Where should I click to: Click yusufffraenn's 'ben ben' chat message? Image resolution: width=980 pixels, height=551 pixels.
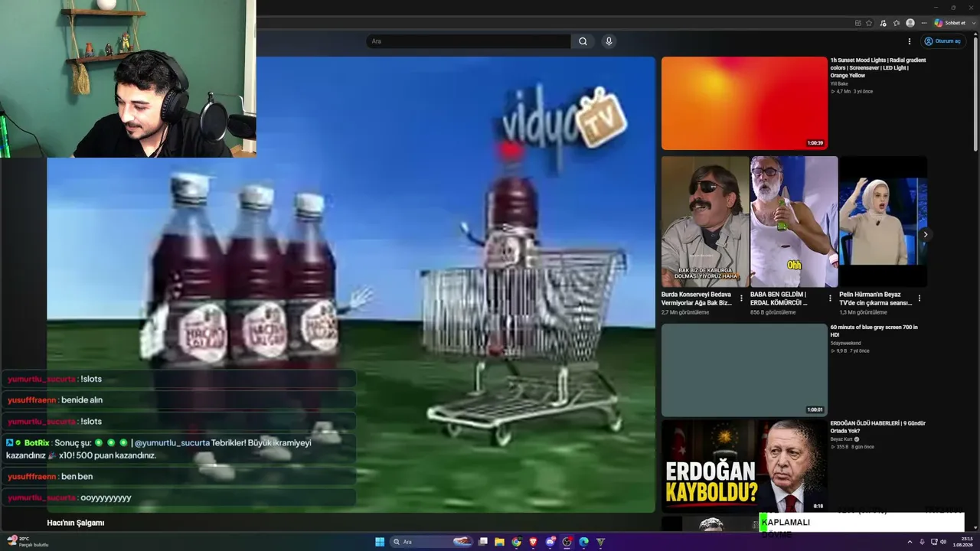point(178,477)
